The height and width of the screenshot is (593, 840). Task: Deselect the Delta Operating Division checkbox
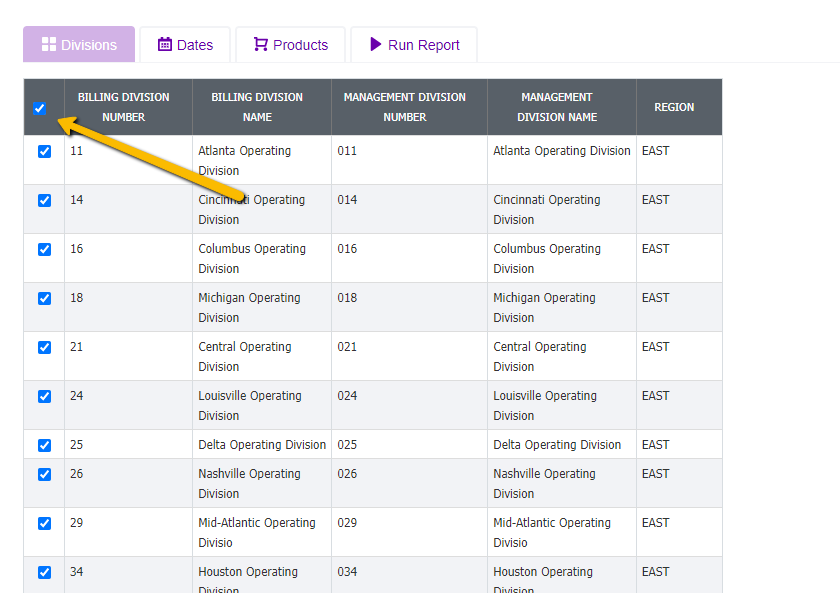pyautogui.click(x=44, y=446)
